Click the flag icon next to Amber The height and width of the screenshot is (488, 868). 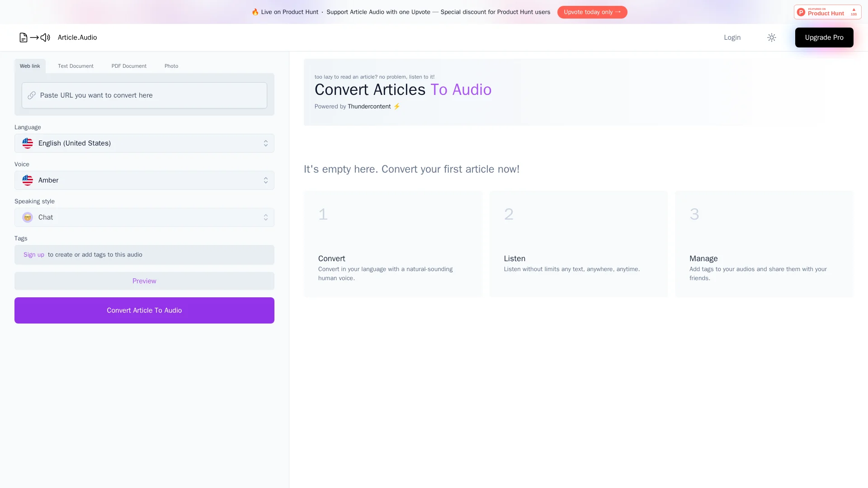click(x=28, y=180)
